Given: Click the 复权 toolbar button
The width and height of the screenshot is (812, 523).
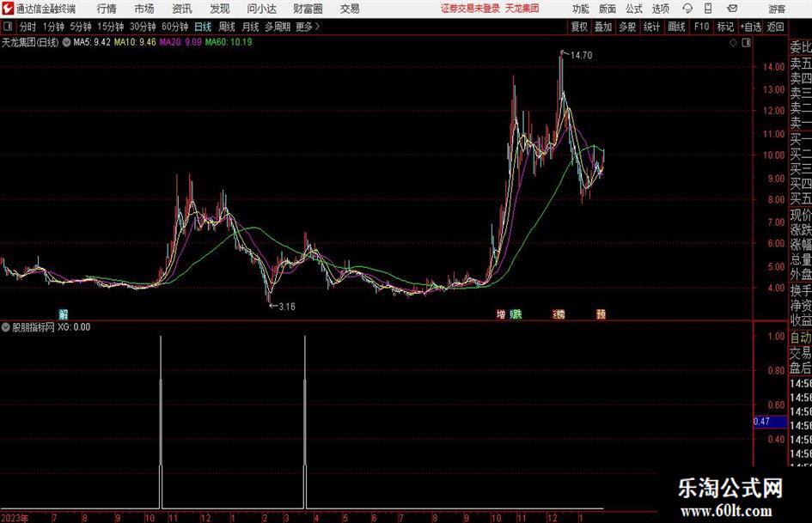Looking at the screenshot, I should 579,27.
